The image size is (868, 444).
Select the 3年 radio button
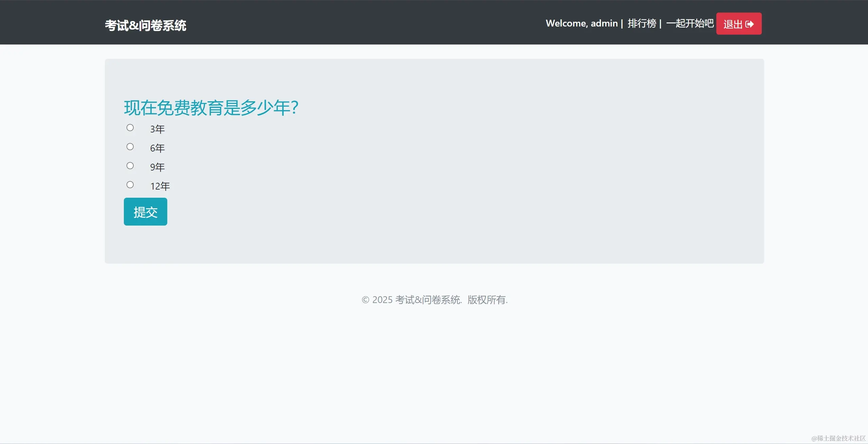pos(130,128)
